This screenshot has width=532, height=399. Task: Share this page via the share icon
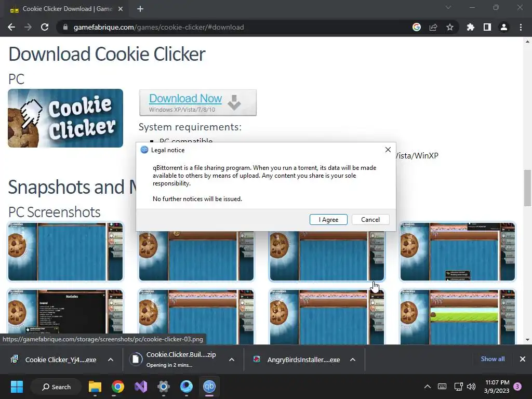pyautogui.click(x=433, y=27)
